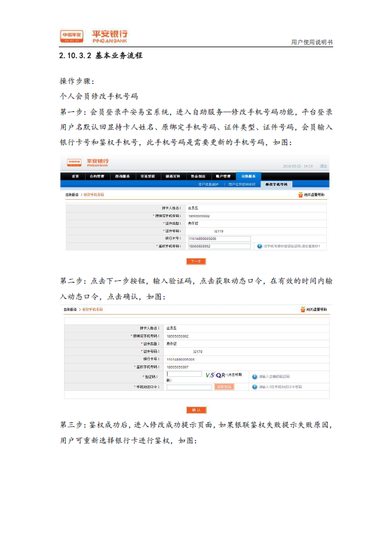Viewport: 392px width, 554px height.
Task: Click the orange 确认 button
Action: 196,410
